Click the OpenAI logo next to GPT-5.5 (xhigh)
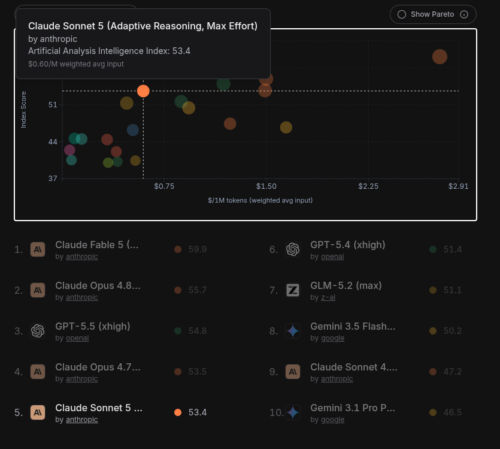500x449 pixels. coord(38,331)
